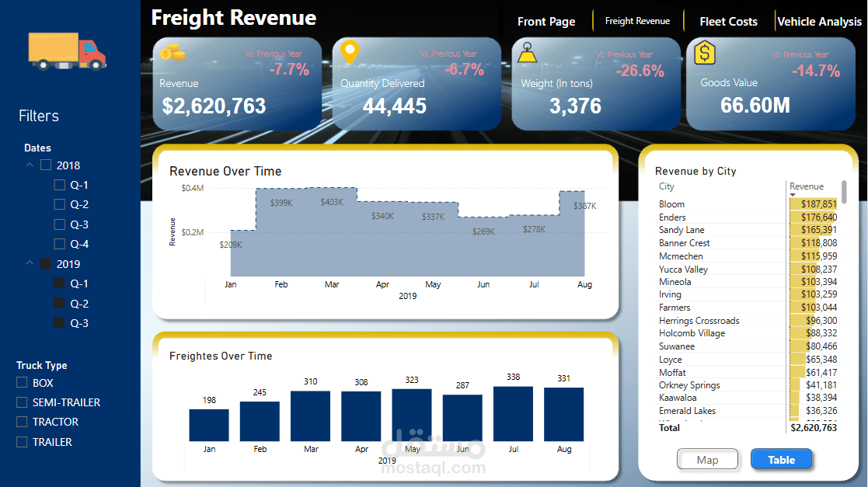Click the City column header
This screenshot has height=487, width=868.
[x=667, y=186]
